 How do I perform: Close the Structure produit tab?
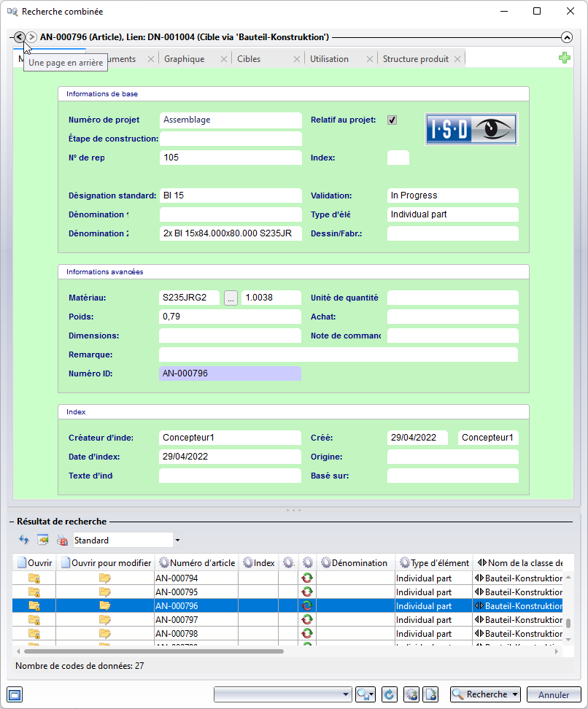[x=457, y=59]
